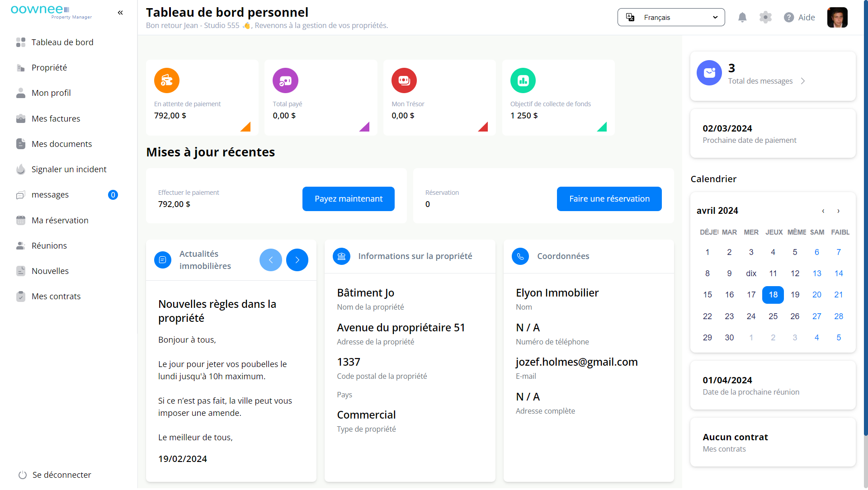868x490 pixels.
Task: Click the Mes factures menu item
Action: [x=56, y=118]
